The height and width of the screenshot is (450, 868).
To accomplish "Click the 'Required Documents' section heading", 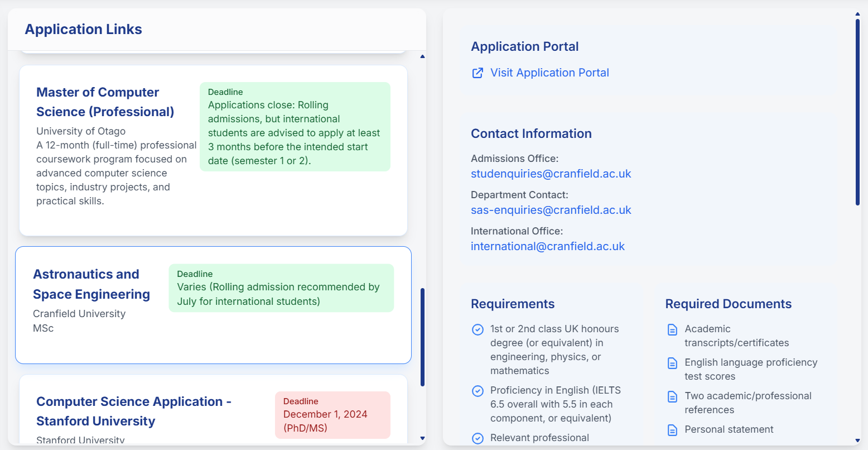I will coord(729,304).
